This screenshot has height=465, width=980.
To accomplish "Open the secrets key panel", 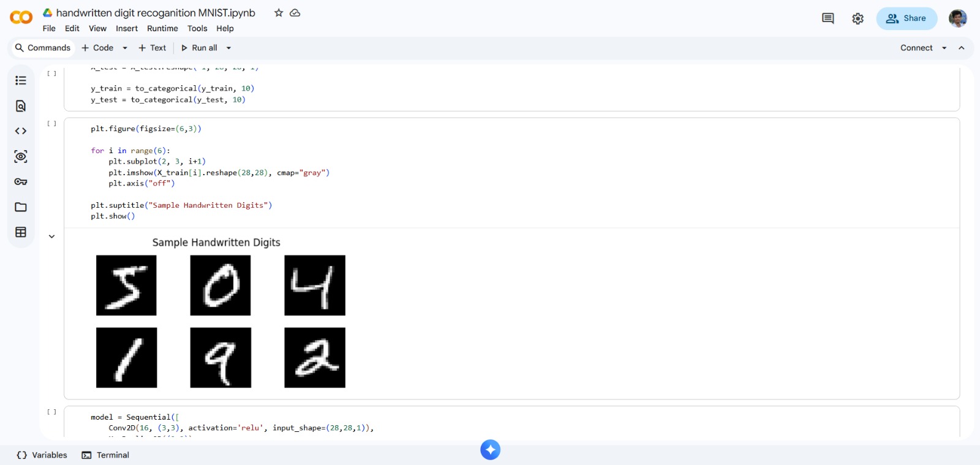I will (21, 182).
